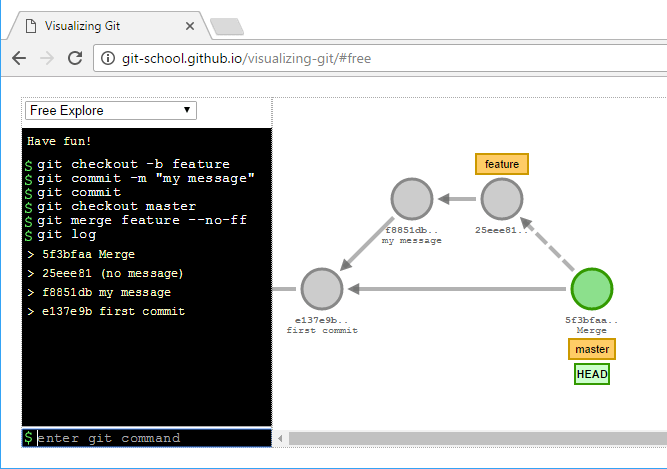Image resolution: width=667 pixels, height=469 pixels.
Task: Click the horizontal scrollbar left arrow
Action: pos(280,438)
